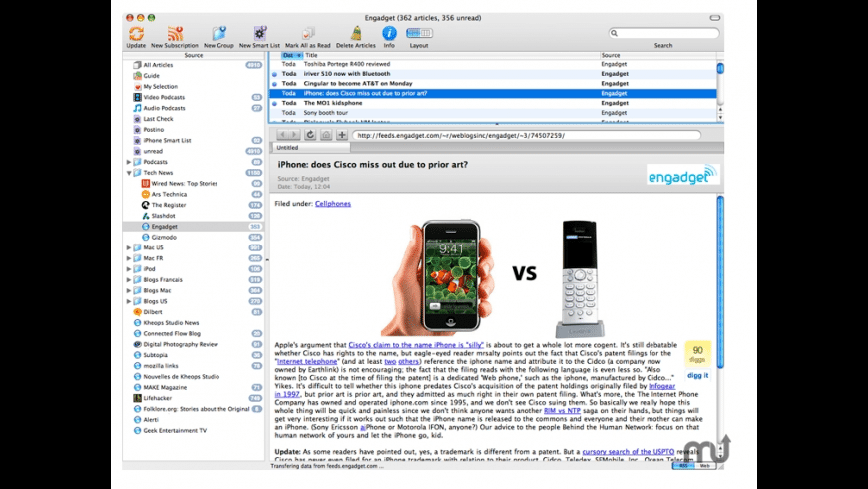This screenshot has width=868, height=489.
Task: Select the Video Podcasts icon
Action: pos(137,97)
